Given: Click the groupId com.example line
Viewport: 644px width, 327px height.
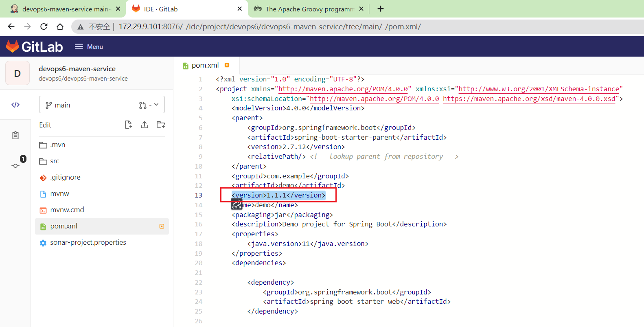Looking at the screenshot, I should [290, 176].
